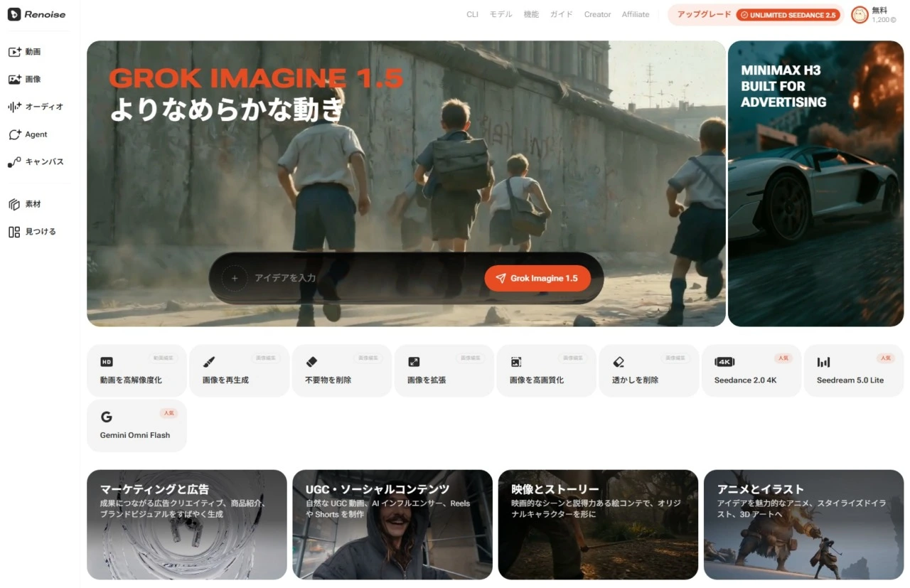Viewport: 910px width, 588px height.
Task: Select the キャンバス node icon
Action: tap(14, 162)
